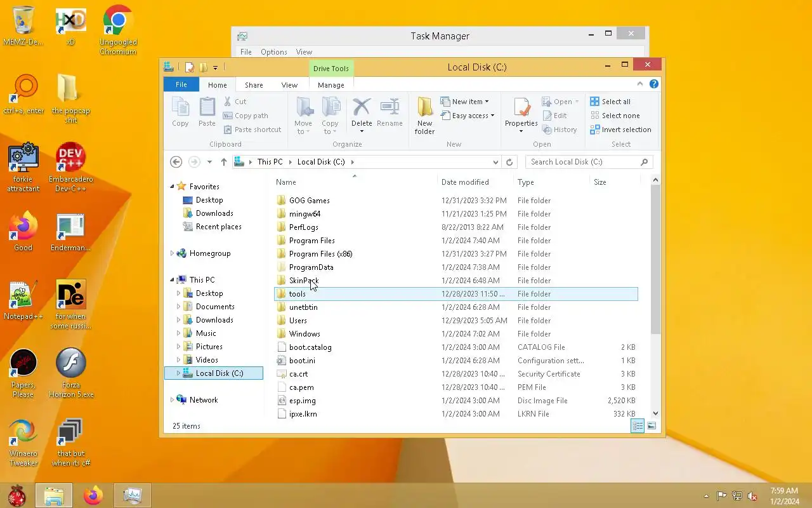Click the Cut scissors command

coord(235,102)
